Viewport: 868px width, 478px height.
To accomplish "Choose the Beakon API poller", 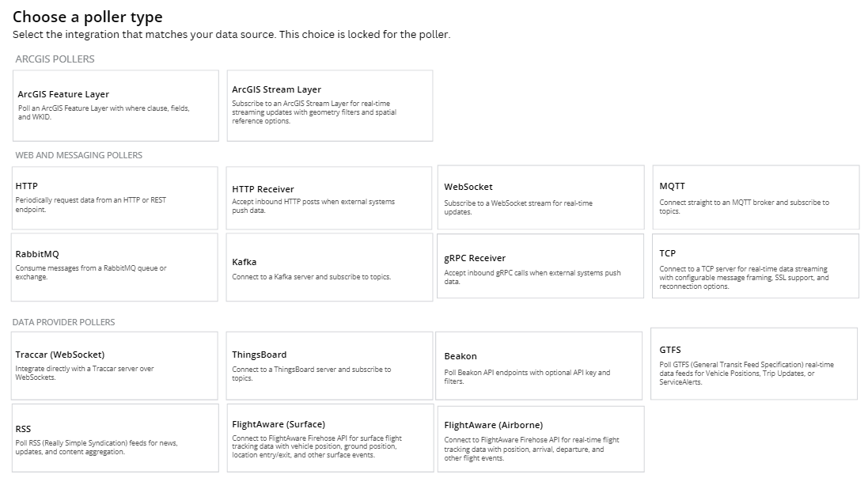I will (x=541, y=365).
